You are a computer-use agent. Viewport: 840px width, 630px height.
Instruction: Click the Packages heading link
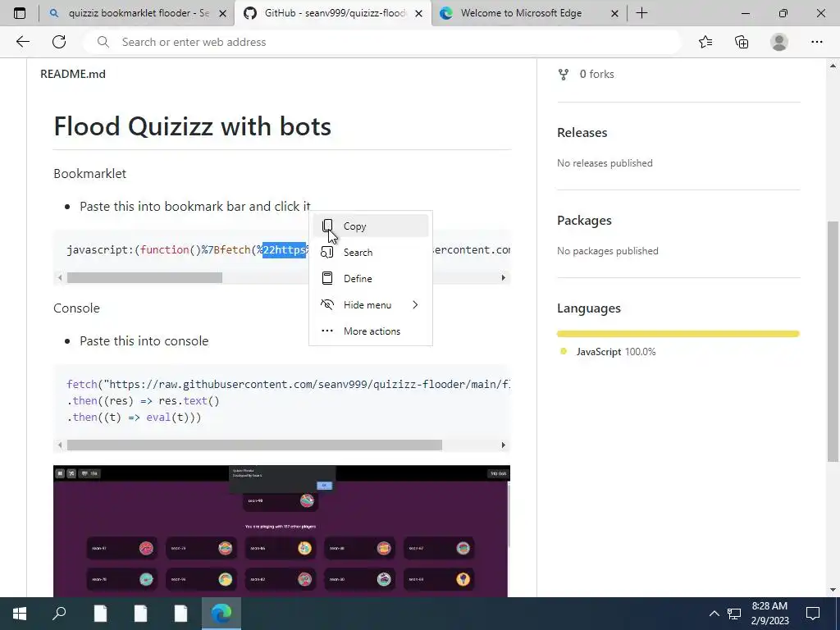point(584,220)
